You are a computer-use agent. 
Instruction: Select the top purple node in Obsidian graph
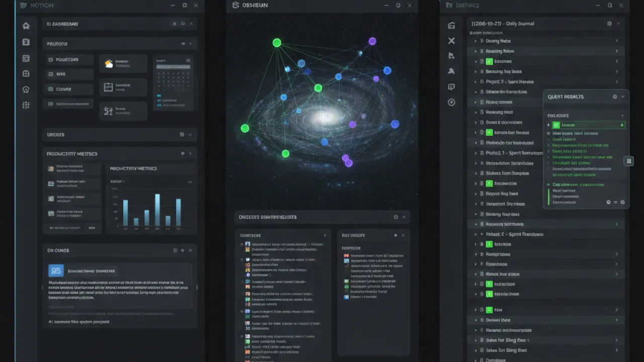pyautogui.click(x=372, y=41)
